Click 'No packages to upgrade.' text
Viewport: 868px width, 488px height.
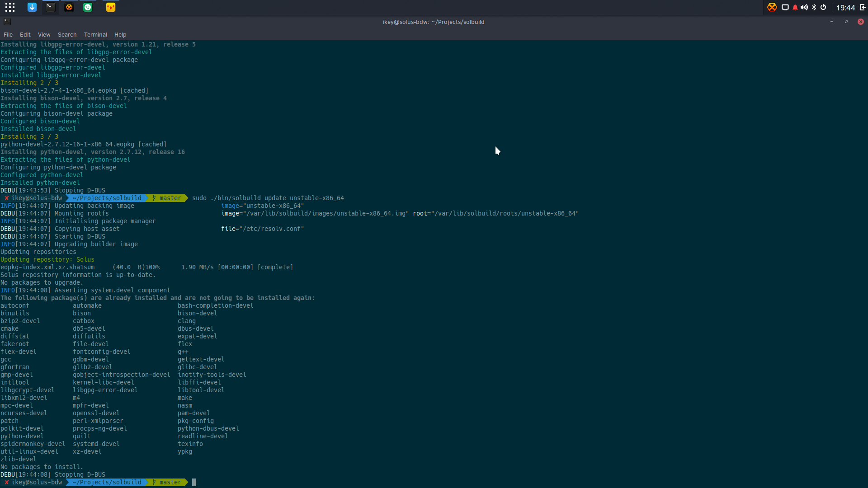pyautogui.click(x=42, y=282)
